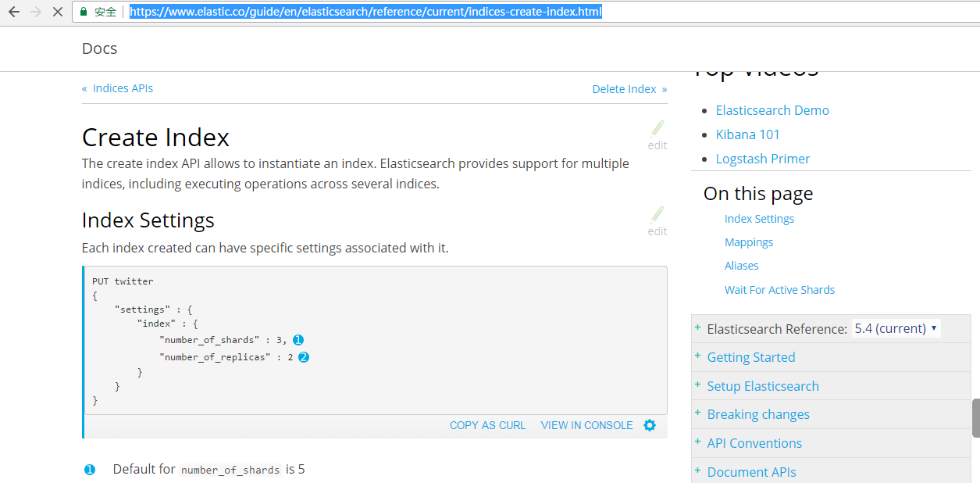Expand the plus next to API Conventions
This screenshot has width=980, height=483.
698,442
